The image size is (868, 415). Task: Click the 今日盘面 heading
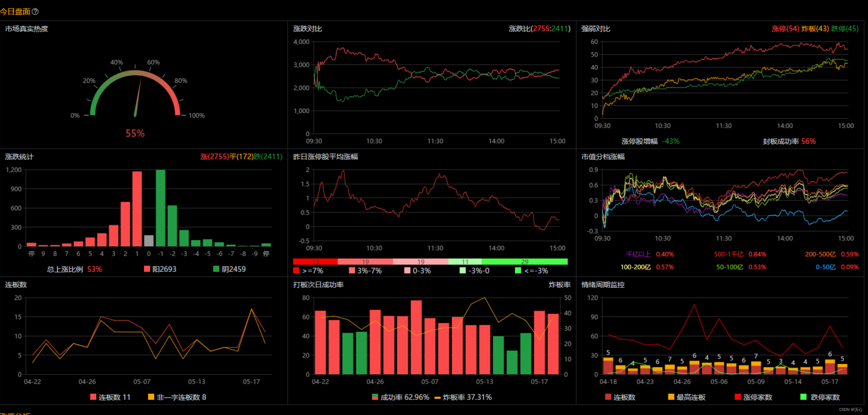coord(15,12)
